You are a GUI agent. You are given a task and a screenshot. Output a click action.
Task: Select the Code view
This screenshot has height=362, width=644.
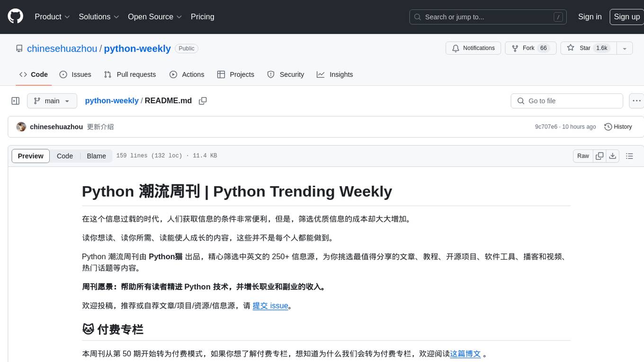coord(65,156)
